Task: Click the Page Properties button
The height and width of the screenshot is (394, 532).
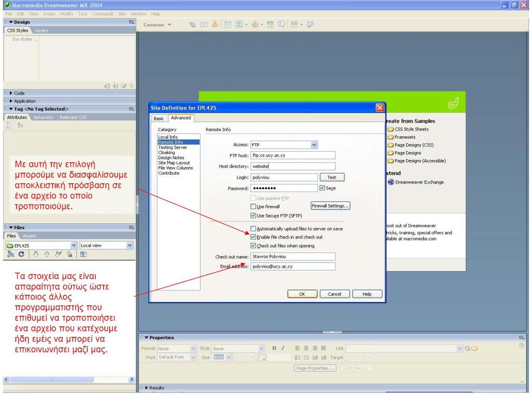Action: [x=314, y=368]
